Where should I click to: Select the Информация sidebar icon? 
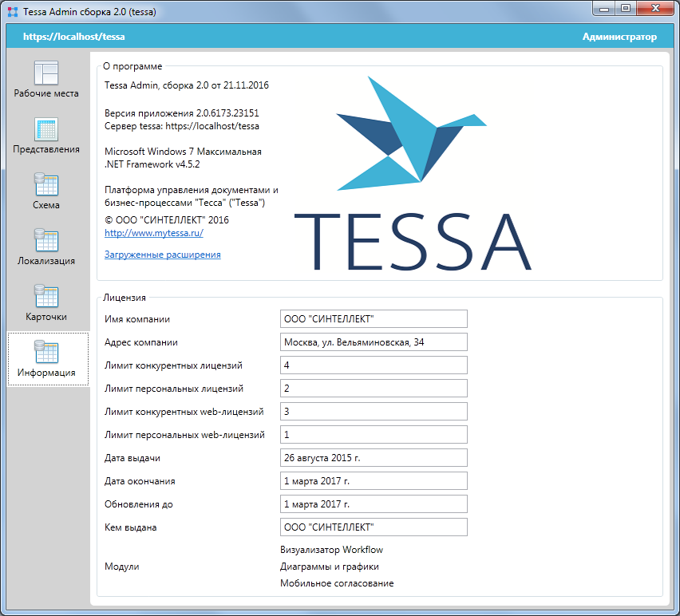click(46, 353)
